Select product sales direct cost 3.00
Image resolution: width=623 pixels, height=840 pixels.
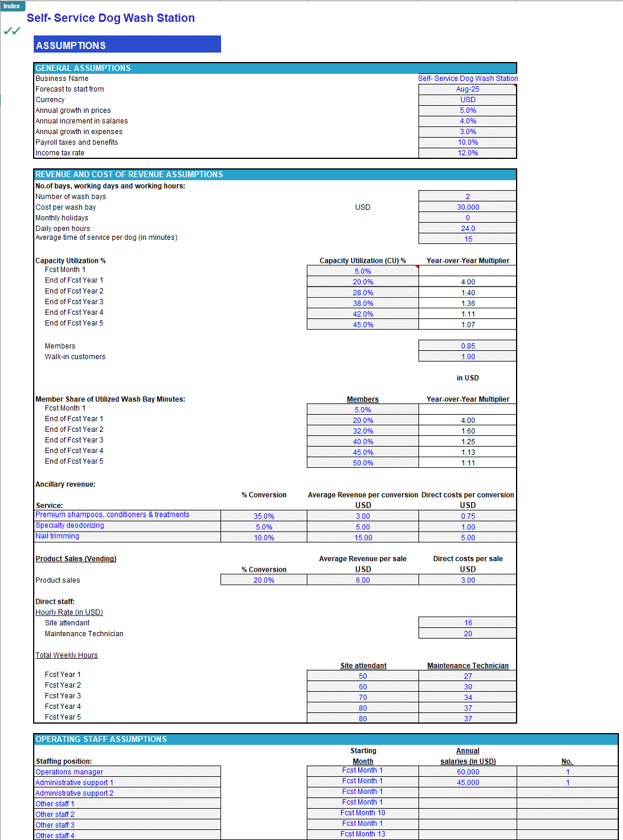[468, 579]
